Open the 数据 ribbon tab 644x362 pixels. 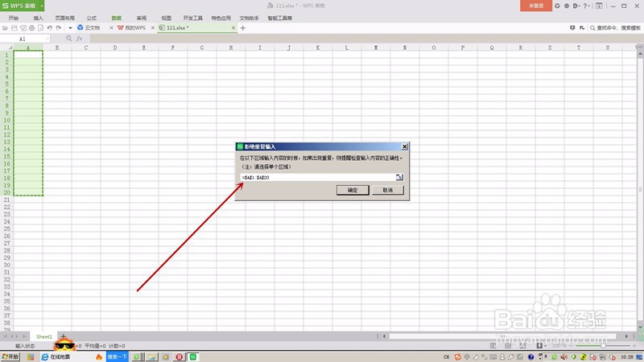[117, 18]
